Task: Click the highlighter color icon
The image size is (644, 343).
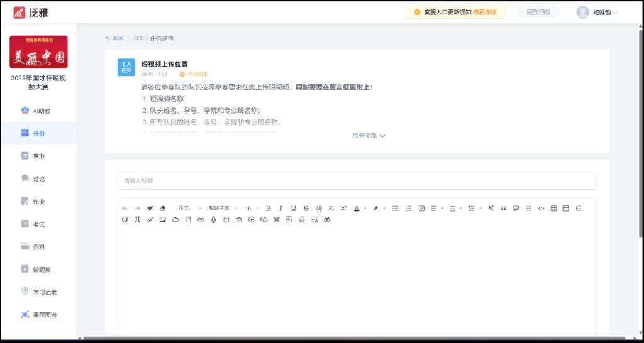Action: (375, 209)
